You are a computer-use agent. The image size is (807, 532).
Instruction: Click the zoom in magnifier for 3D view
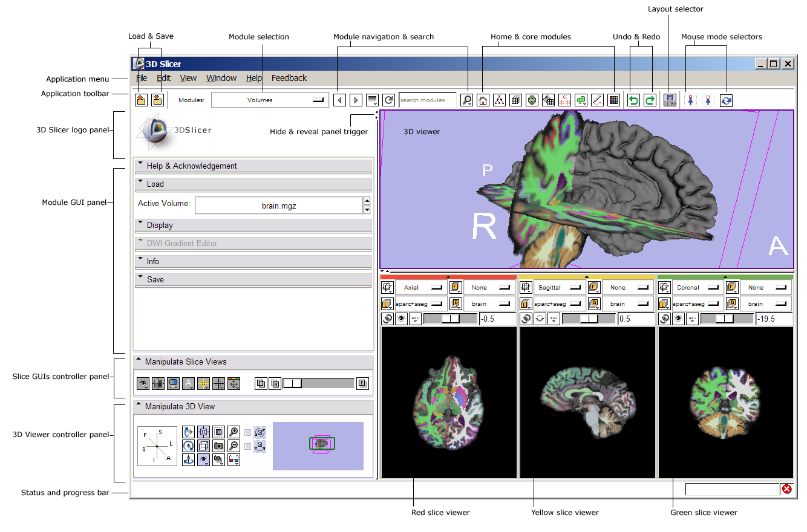tap(234, 432)
